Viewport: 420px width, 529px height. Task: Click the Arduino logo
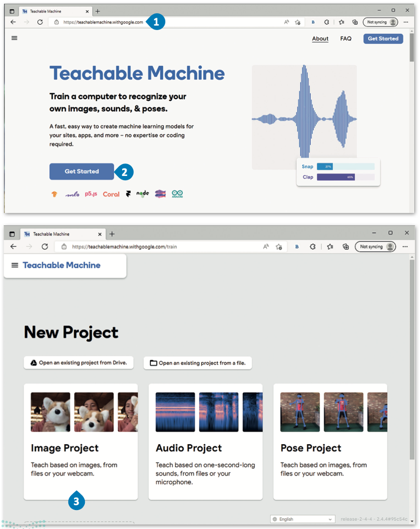[x=177, y=193]
